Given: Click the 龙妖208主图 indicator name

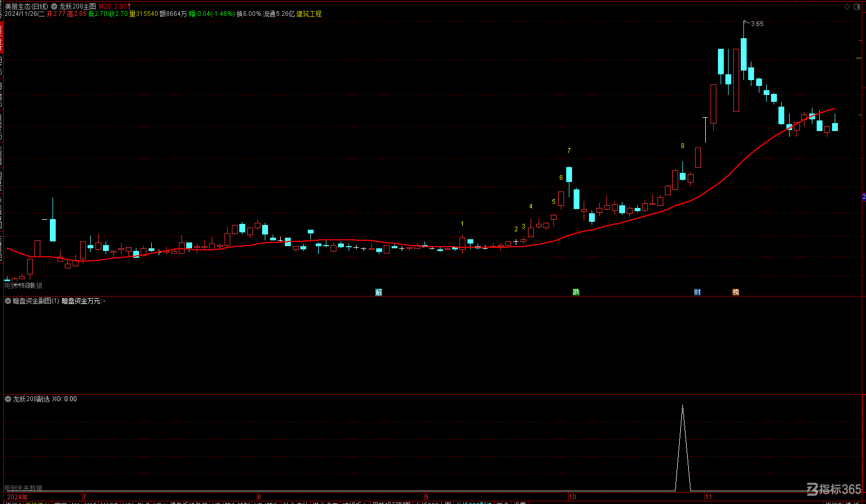Looking at the screenshot, I should tap(77, 6).
